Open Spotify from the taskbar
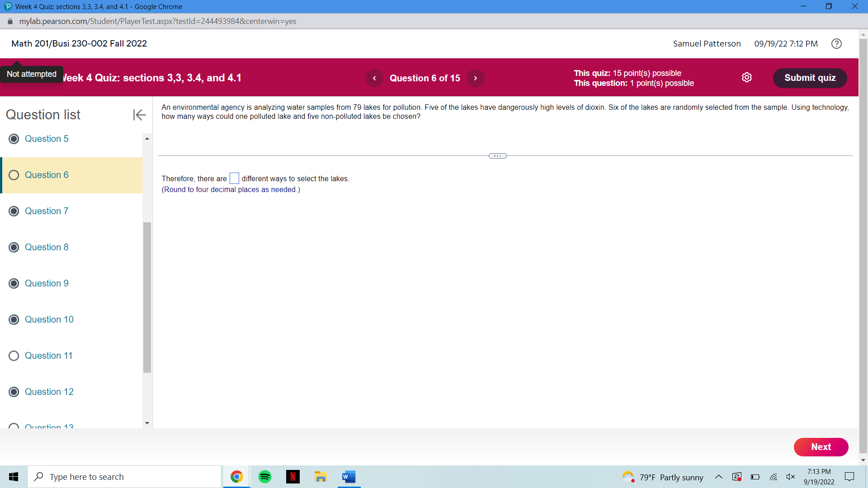868x488 pixels. (x=265, y=477)
